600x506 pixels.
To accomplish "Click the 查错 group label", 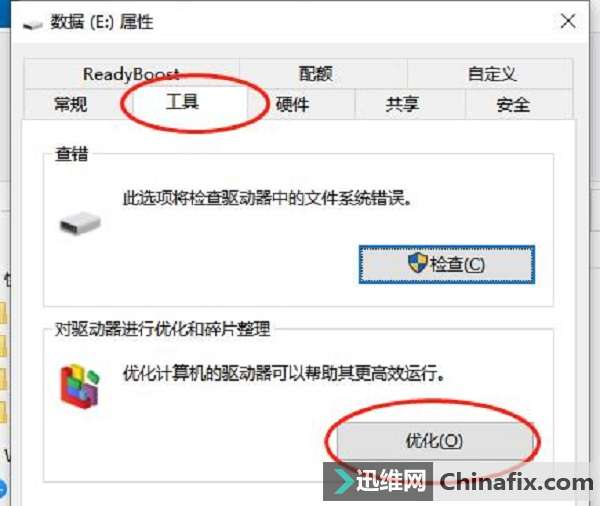I will (x=72, y=154).
